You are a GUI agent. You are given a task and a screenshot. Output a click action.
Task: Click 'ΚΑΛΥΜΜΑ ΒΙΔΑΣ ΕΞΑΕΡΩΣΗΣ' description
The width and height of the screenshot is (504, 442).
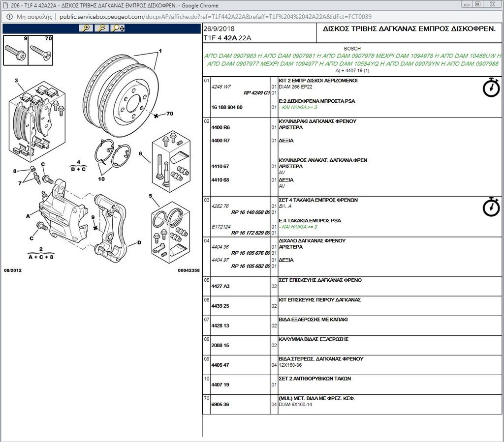[314, 339]
